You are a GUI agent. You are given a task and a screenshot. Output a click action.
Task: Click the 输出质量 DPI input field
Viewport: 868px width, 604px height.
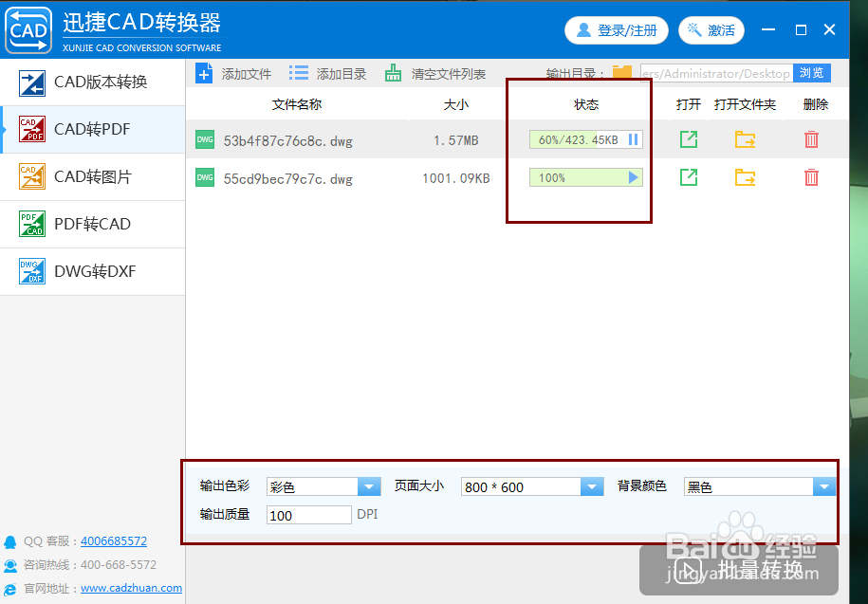(x=309, y=515)
